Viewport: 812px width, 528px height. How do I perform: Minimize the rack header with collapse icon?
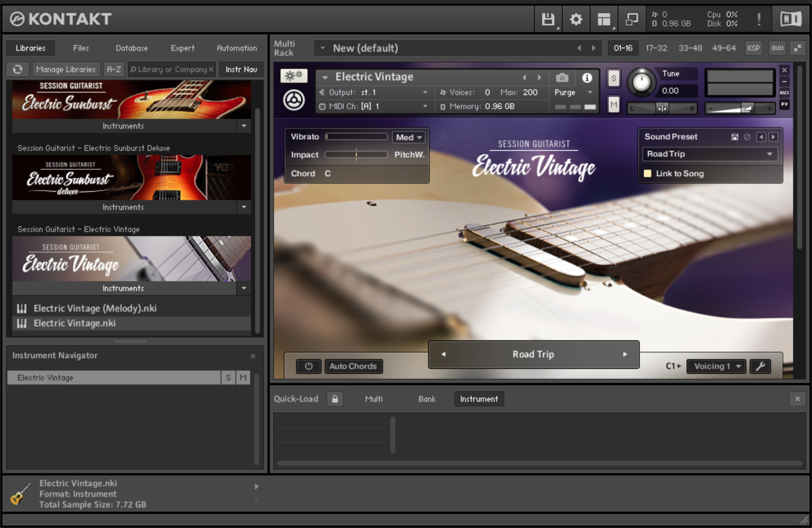point(798,48)
